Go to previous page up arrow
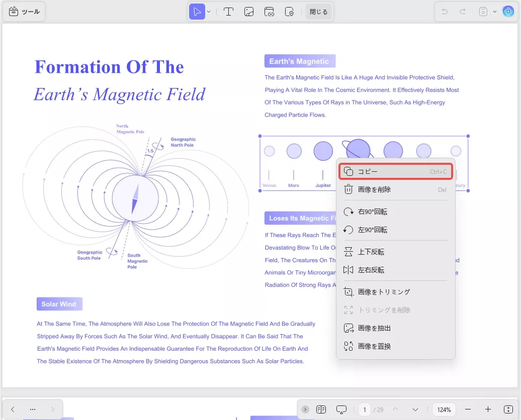The image size is (521, 420). 395,409
